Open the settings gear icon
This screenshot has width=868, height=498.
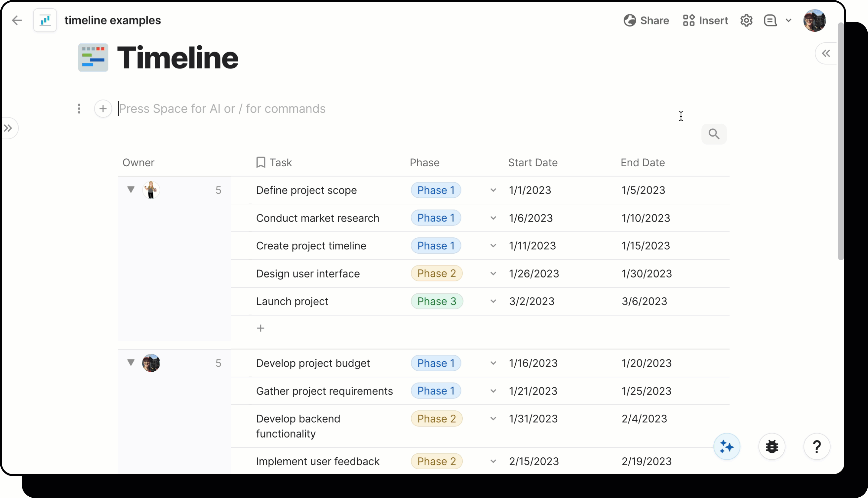(746, 21)
